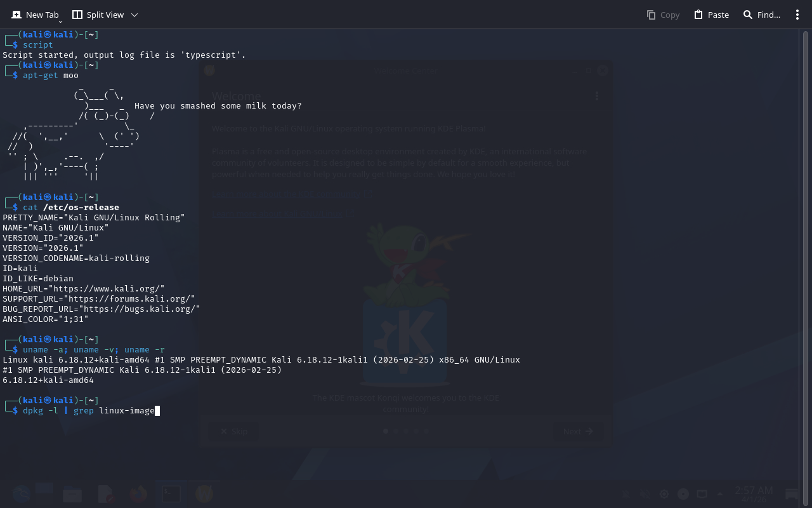Open the Welcome page three-dot menu
The height and width of the screenshot is (508, 812).
tap(596, 96)
